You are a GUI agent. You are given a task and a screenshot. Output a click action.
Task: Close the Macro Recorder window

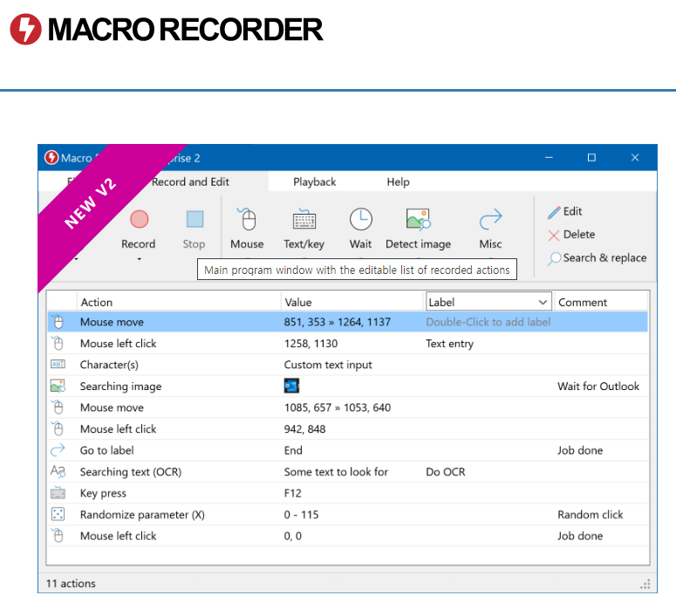coord(635,157)
